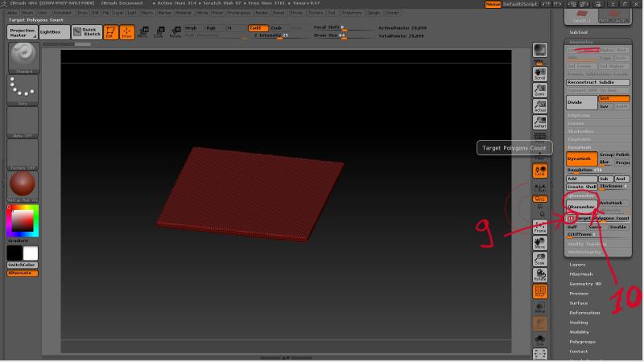The image size is (644, 362).
Task: Open the Tool menu
Action: [x=332, y=13]
